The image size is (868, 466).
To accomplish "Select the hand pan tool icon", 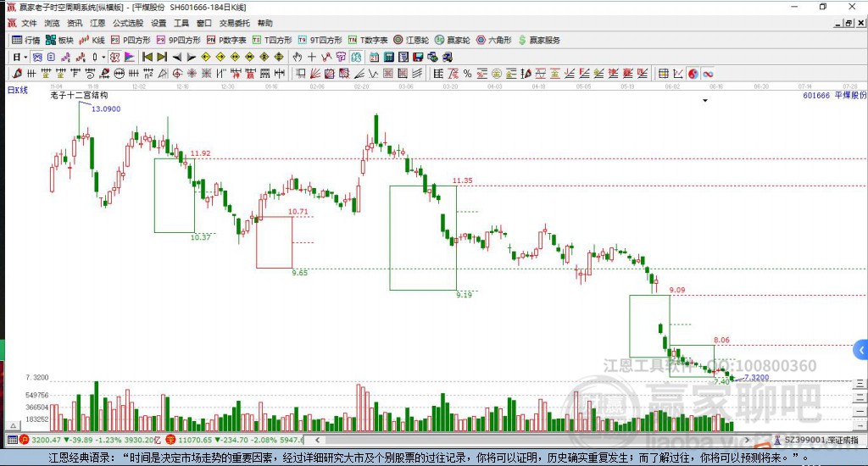I will 298,57.
